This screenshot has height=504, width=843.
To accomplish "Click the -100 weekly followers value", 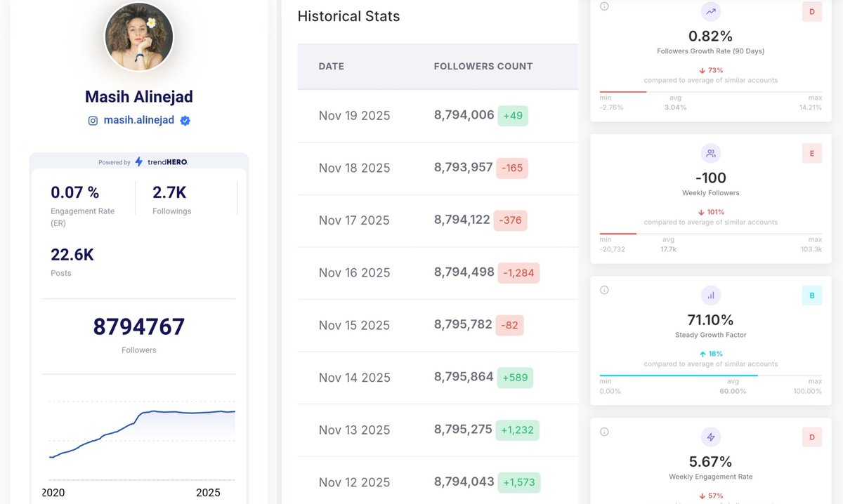I will [710, 178].
